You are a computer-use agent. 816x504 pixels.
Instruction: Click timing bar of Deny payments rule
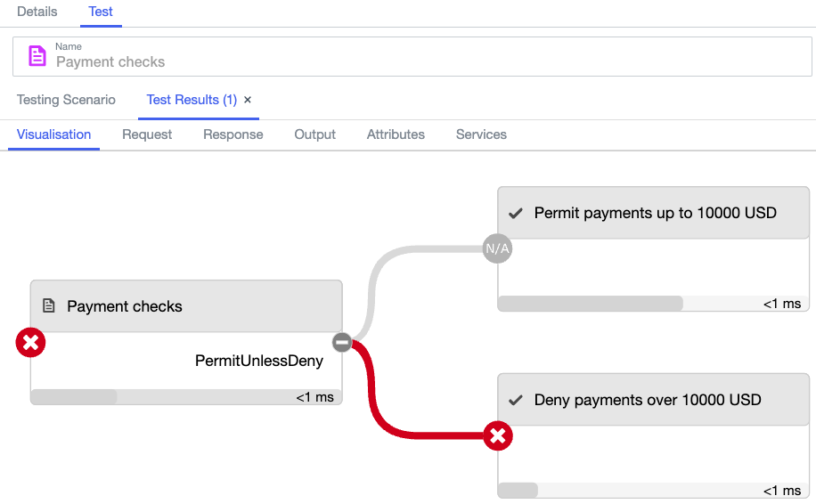(653, 491)
